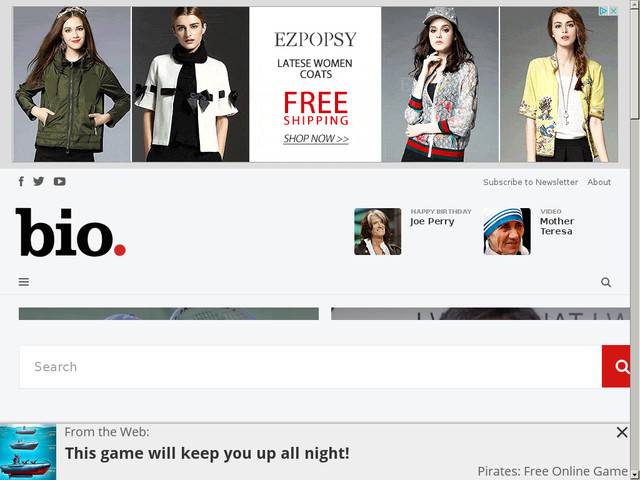Open the About link

(599, 182)
